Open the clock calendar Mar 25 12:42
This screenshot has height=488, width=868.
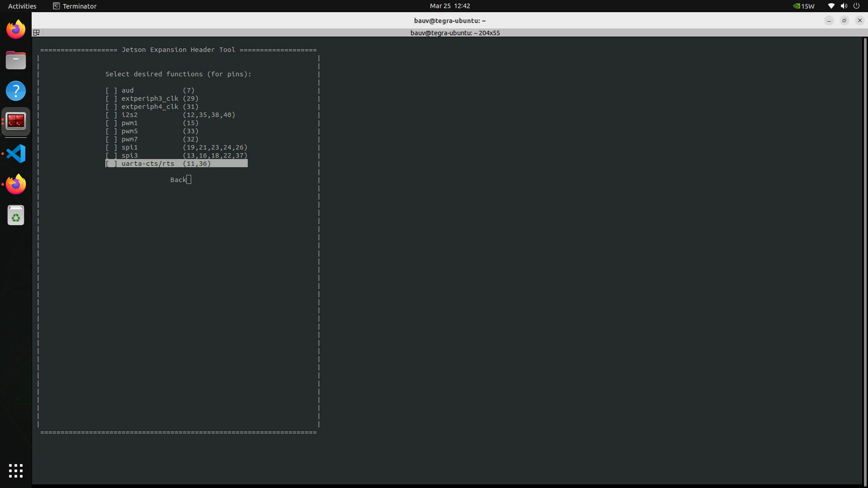(449, 6)
